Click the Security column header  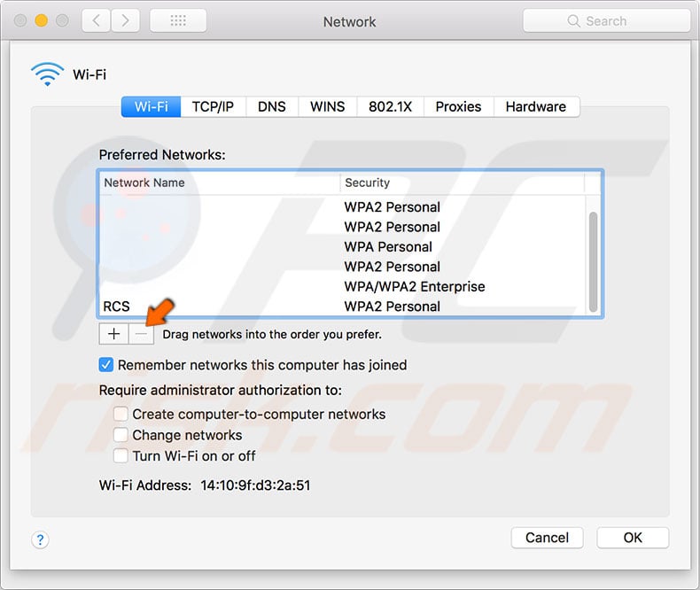(x=463, y=182)
